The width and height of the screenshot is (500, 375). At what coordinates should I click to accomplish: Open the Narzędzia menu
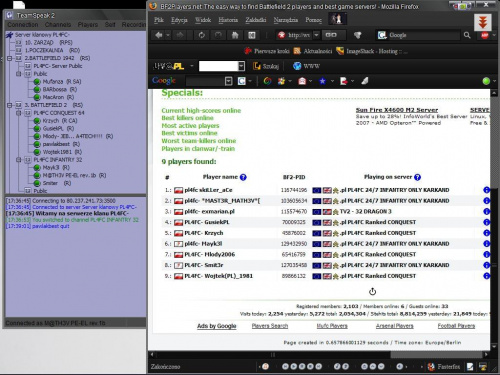[x=286, y=20]
